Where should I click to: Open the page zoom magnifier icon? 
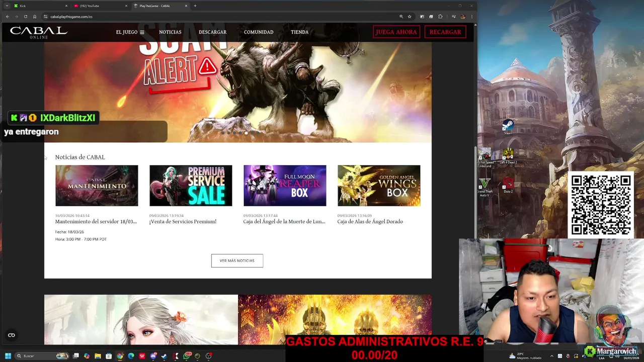[401, 17]
